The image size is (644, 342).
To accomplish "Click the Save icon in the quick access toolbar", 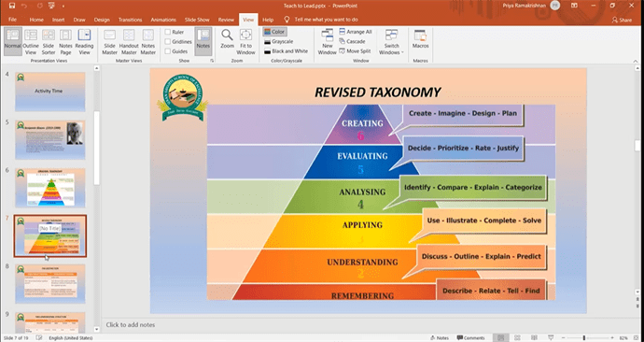I will coord(11,6).
